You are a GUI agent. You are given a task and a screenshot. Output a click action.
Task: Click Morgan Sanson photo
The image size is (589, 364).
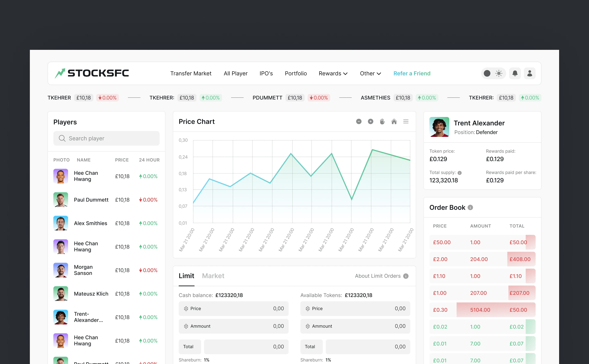tap(61, 270)
